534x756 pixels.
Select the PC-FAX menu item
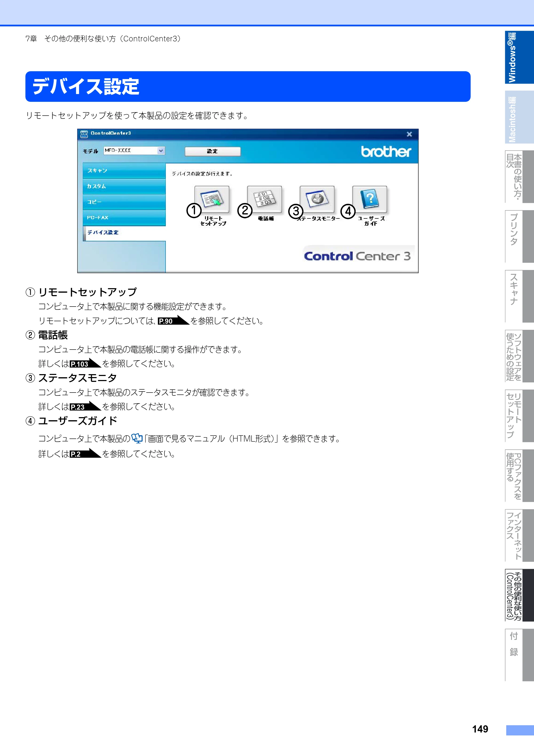pos(124,218)
